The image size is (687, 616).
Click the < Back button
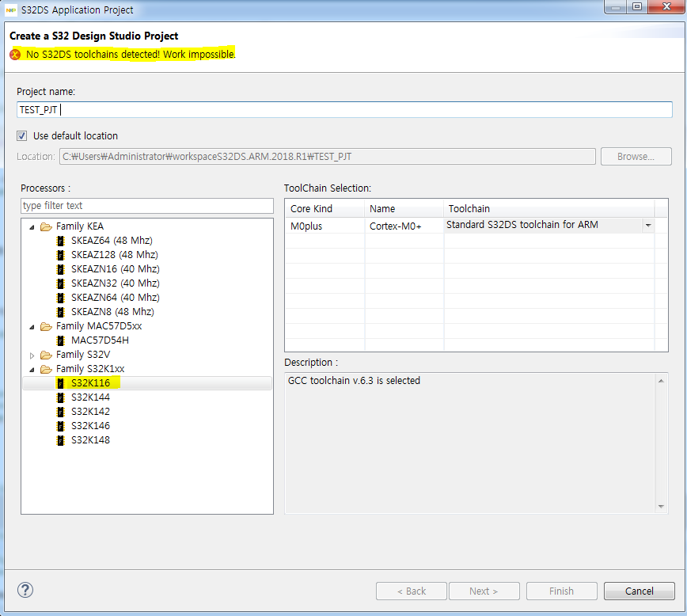pos(412,591)
